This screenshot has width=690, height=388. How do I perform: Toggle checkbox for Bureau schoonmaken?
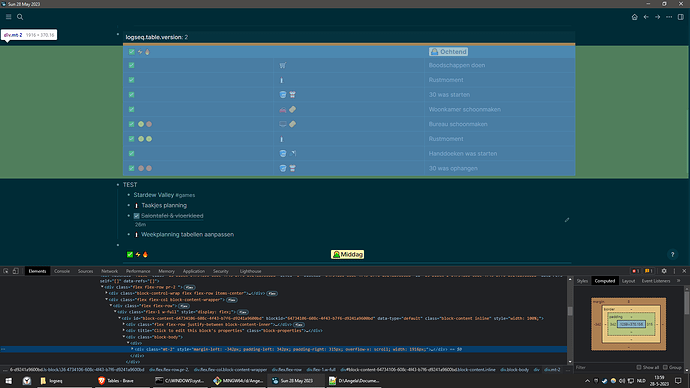pos(132,124)
